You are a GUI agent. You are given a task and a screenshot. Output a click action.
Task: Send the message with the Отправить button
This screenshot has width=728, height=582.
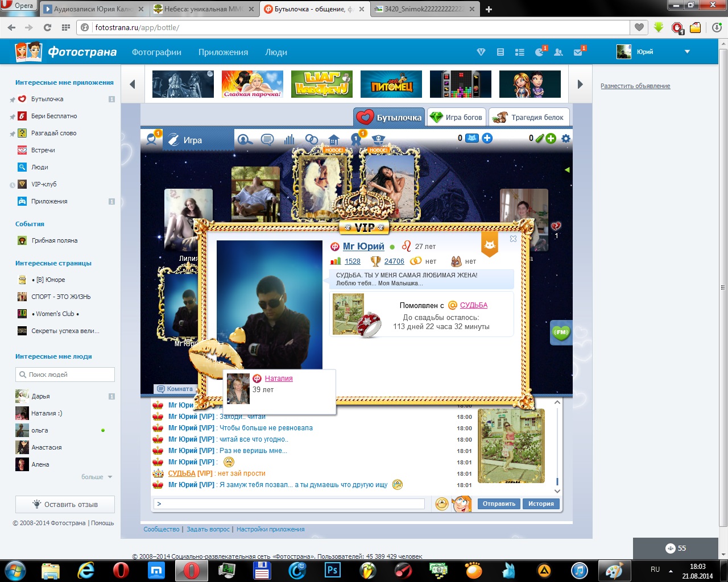(499, 504)
